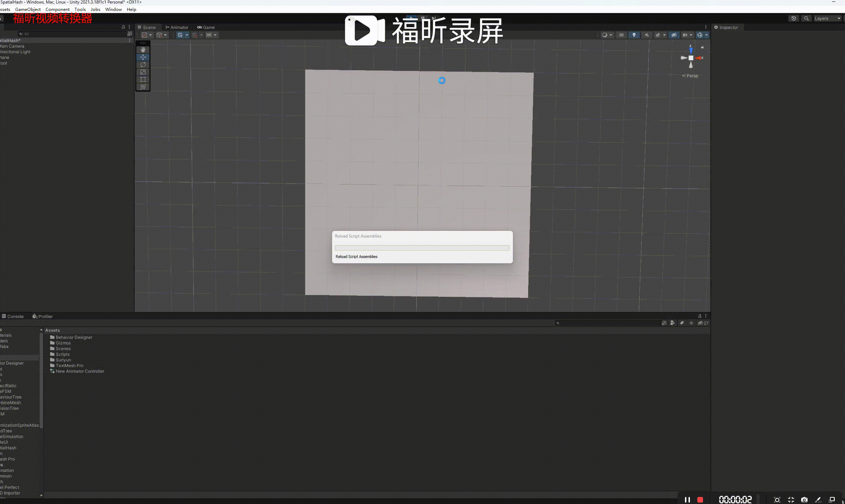Select the Hand view tool
The width and height of the screenshot is (845, 504).
click(143, 50)
